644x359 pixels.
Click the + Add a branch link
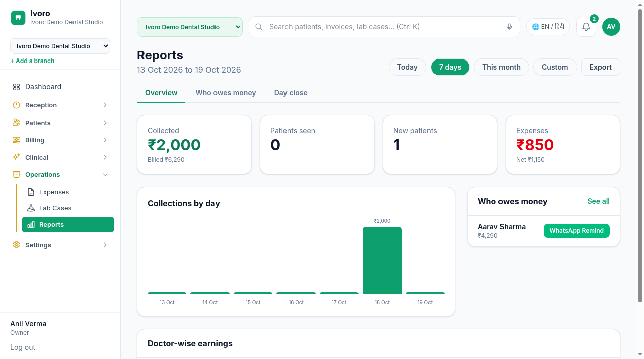point(32,61)
